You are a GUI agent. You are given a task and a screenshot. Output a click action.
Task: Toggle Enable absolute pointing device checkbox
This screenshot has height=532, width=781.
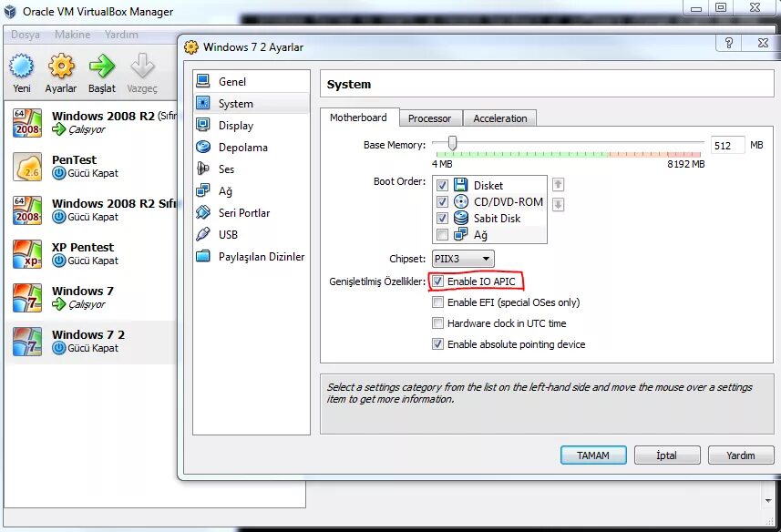pos(437,343)
